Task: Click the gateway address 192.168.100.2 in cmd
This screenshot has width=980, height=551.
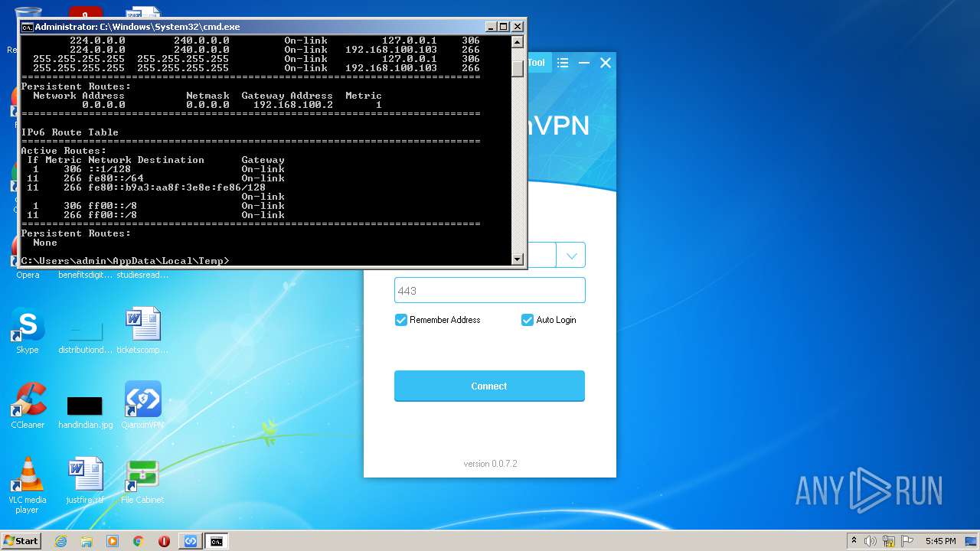Action: pos(293,105)
